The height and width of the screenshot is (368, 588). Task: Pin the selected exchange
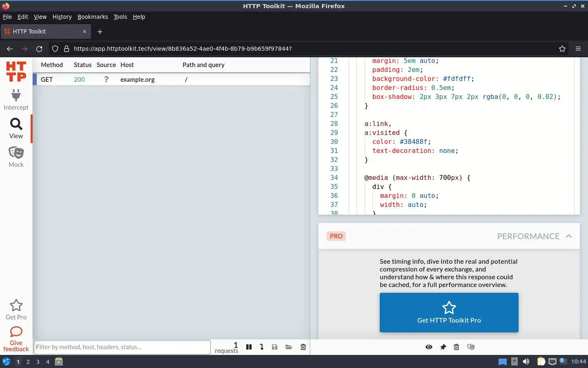pos(443,347)
